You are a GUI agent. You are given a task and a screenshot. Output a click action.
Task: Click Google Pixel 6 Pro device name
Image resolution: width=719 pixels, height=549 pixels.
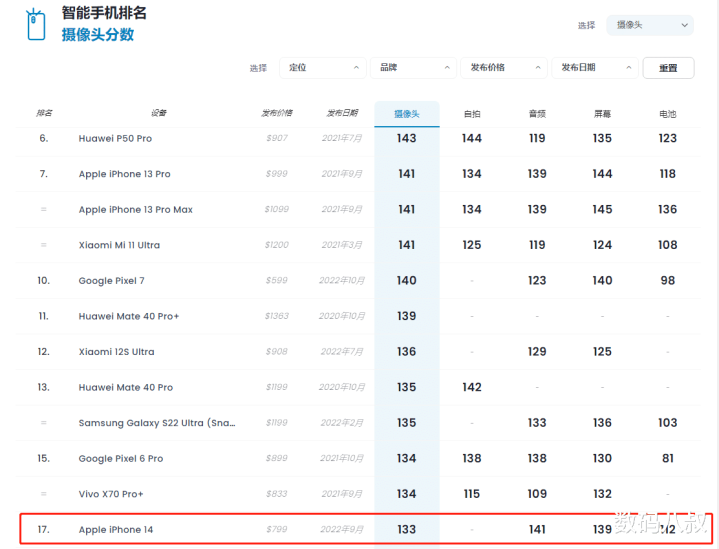coord(121,458)
